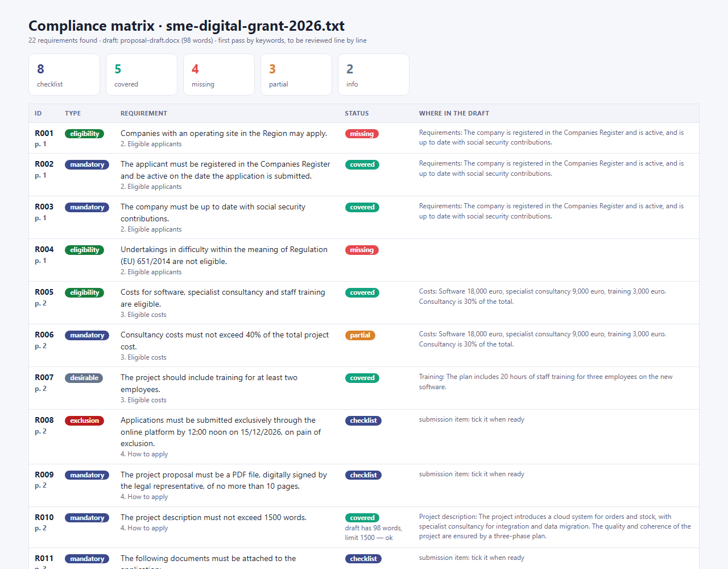Click the row ID 'R001'

[x=44, y=133]
